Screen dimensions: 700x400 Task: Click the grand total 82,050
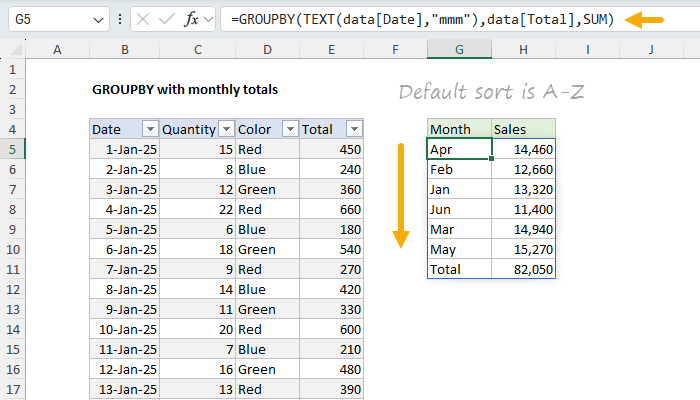523,269
